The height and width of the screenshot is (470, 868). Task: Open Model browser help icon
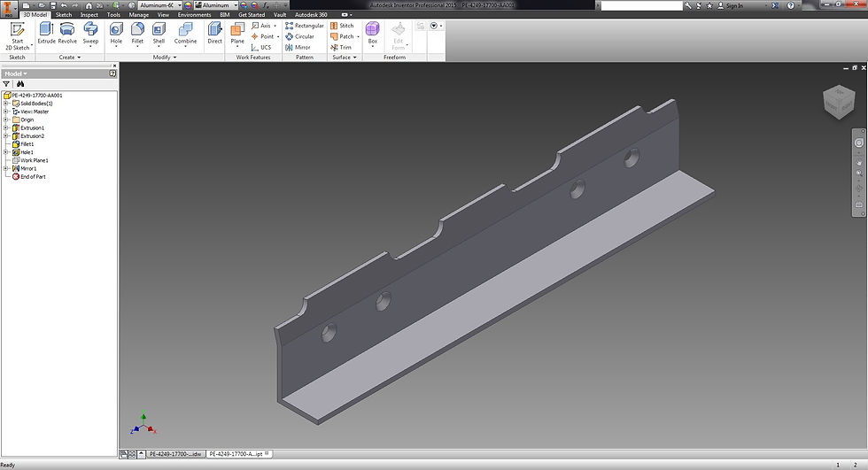113,73
